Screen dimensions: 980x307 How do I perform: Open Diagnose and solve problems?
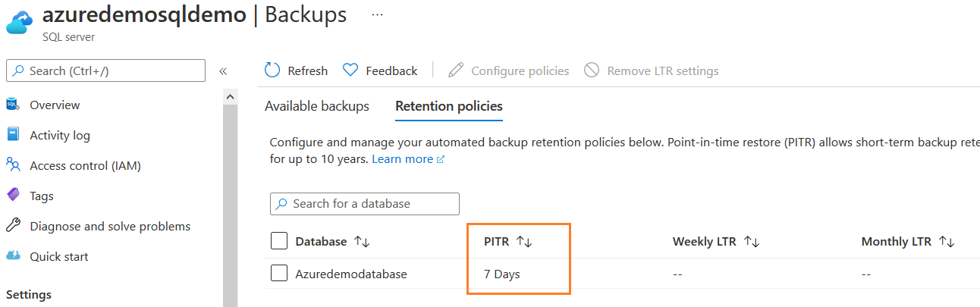pyautogui.click(x=110, y=227)
